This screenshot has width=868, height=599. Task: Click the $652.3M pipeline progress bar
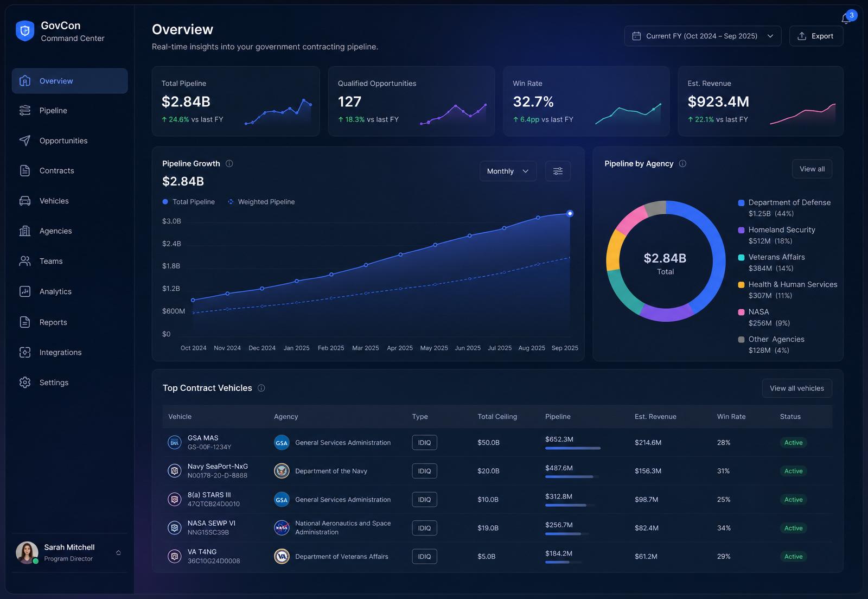coord(573,448)
